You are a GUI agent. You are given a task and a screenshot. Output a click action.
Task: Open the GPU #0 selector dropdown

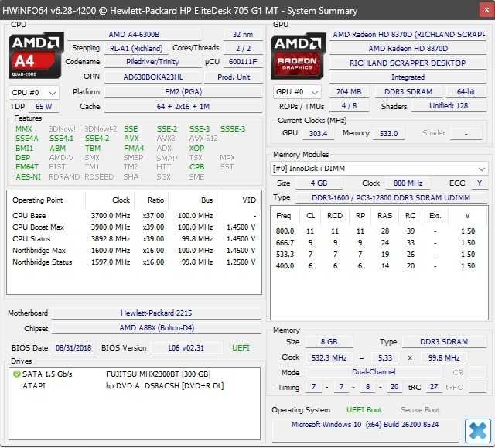pos(297,92)
